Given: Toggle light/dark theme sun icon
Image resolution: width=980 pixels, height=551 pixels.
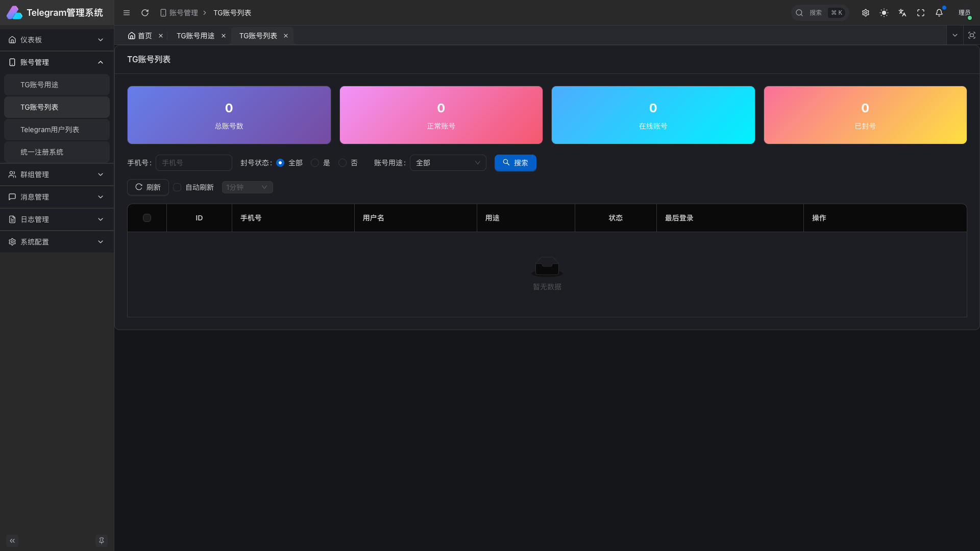Looking at the screenshot, I should click(884, 13).
